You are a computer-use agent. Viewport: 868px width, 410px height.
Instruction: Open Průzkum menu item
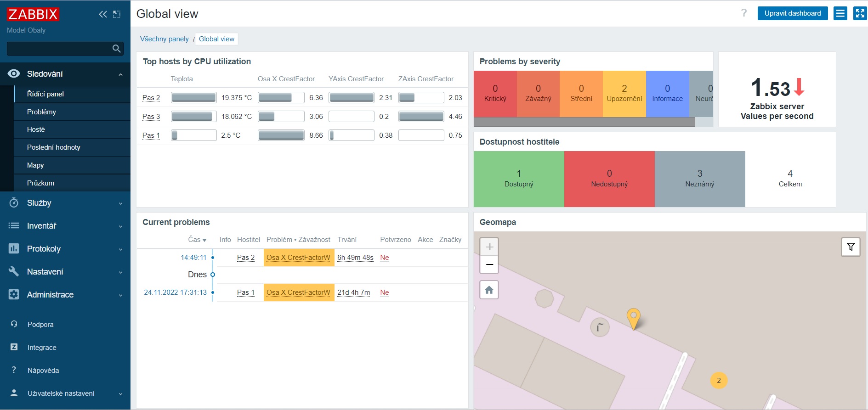click(x=72, y=183)
